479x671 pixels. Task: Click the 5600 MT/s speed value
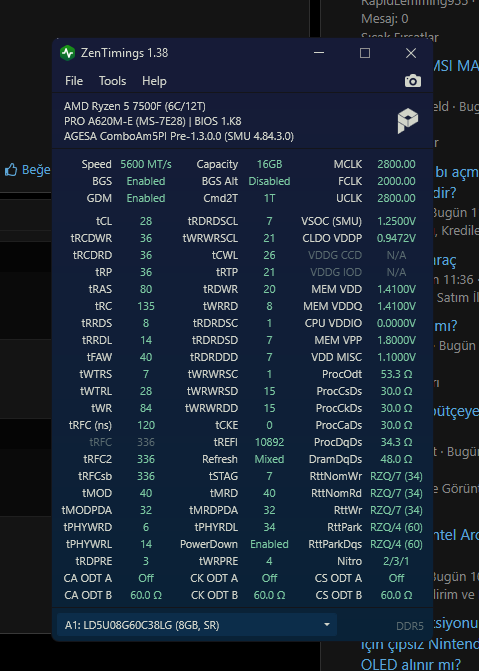[146, 164]
